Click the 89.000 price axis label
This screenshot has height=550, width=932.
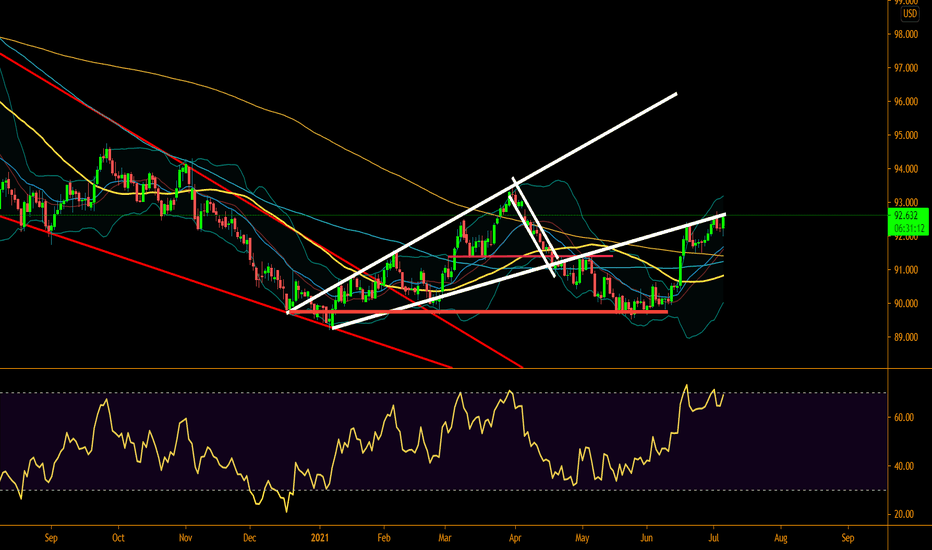[x=906, y=338]
